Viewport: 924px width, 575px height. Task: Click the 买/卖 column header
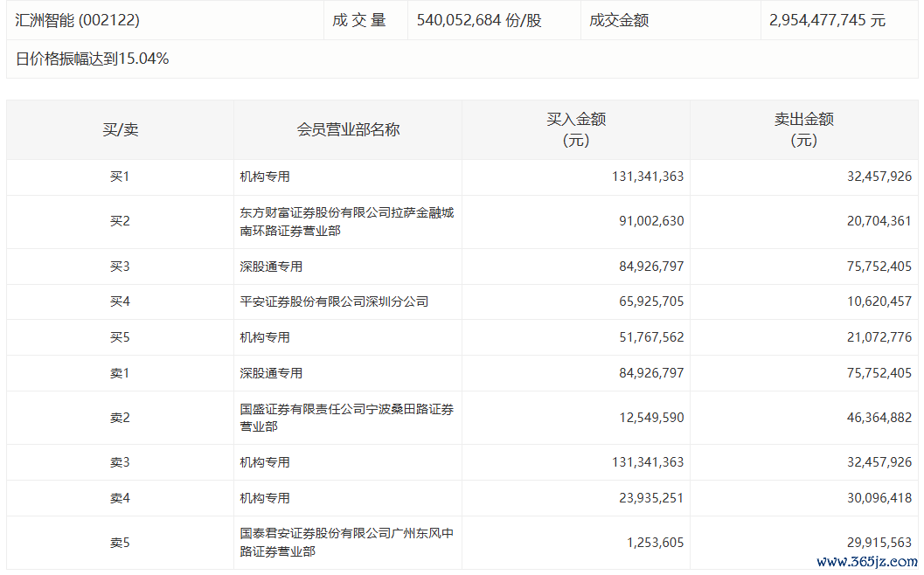pyautogui.click(x=120, y=130)
